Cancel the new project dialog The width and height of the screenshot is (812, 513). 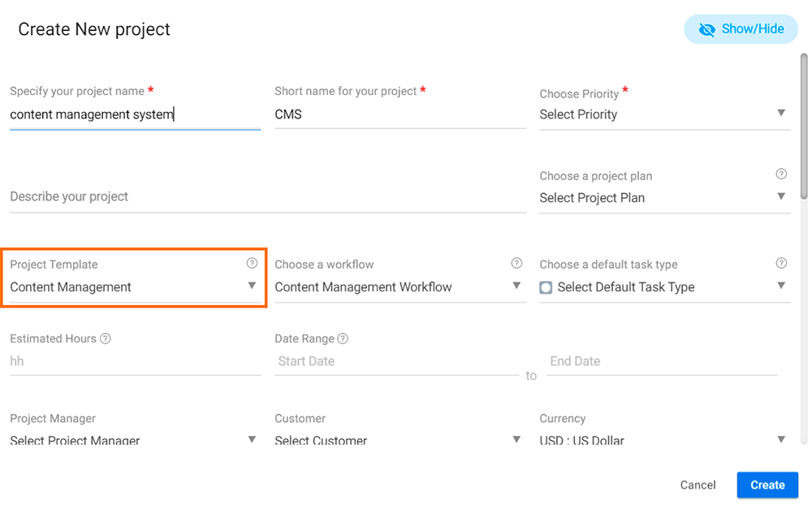pyautogui.click(x=698, y=485)
